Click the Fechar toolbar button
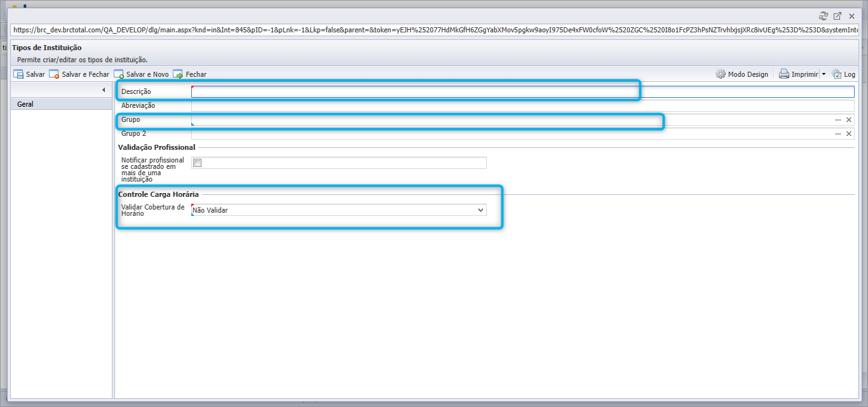The width and height of the screenshot is (868, 407). coord(189,74)
